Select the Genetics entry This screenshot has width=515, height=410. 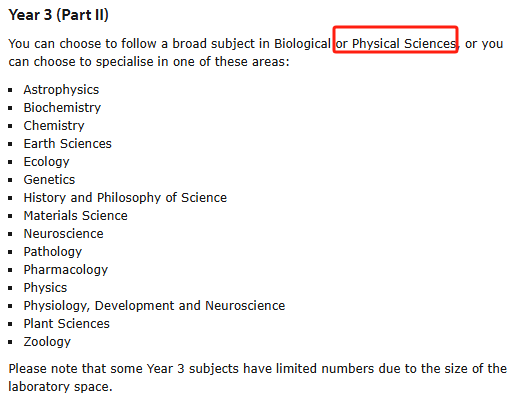tap(49, 180)
